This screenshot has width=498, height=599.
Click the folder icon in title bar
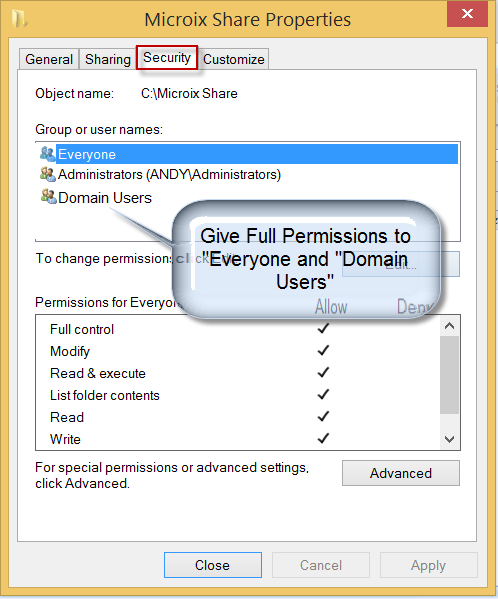tap(19, 19)
